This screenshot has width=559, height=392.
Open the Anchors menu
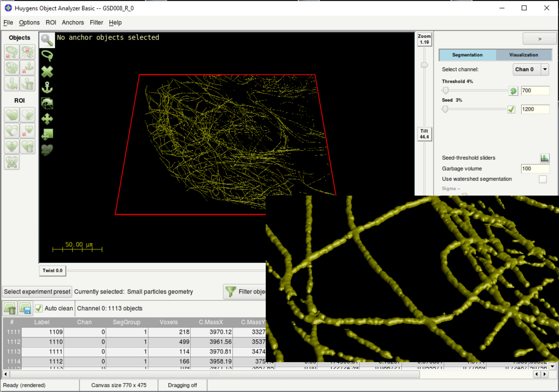73,22
